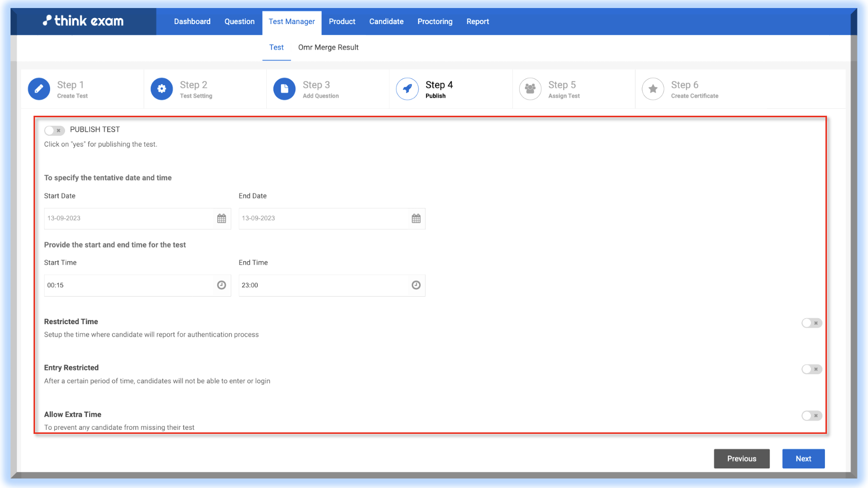
Task: Click the Next button
Action: coord(803,458)
